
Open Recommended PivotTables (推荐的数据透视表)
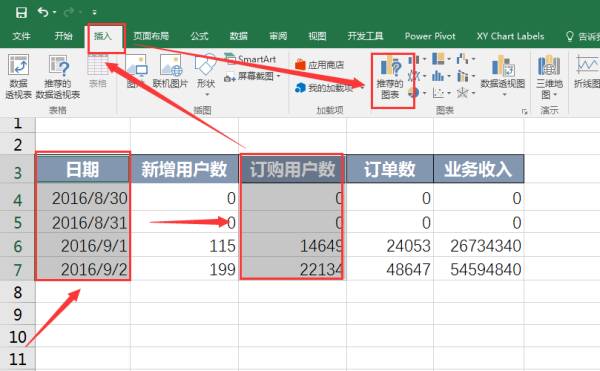(x=58, y=77)
